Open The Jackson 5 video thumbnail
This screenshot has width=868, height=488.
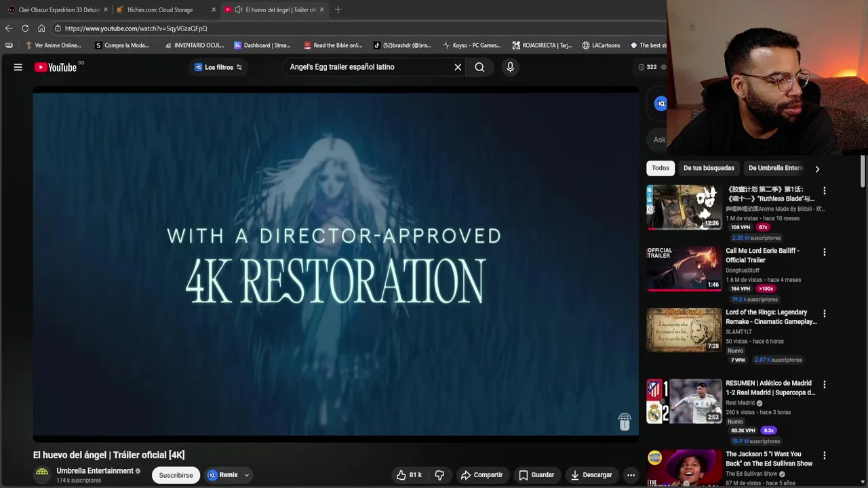pos(684,468)
